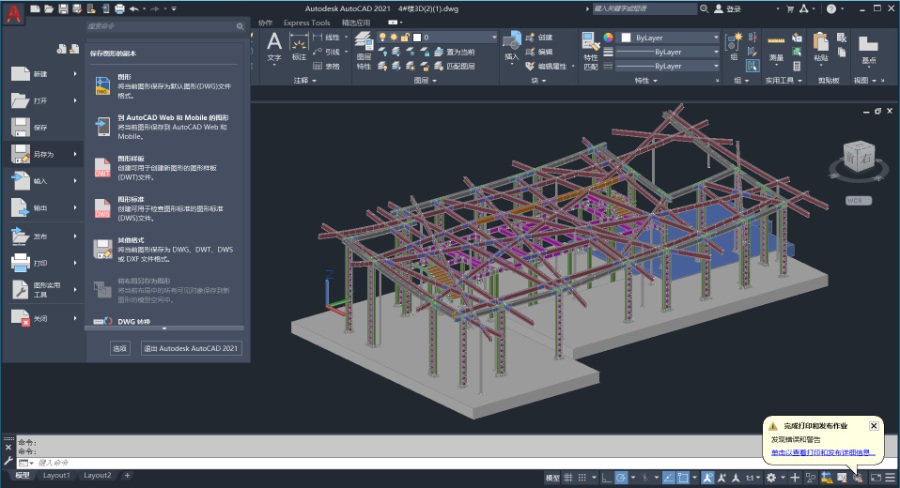Switch to the Layout1 tab
This screenshot has height=488, width=900.
[56, 475]
